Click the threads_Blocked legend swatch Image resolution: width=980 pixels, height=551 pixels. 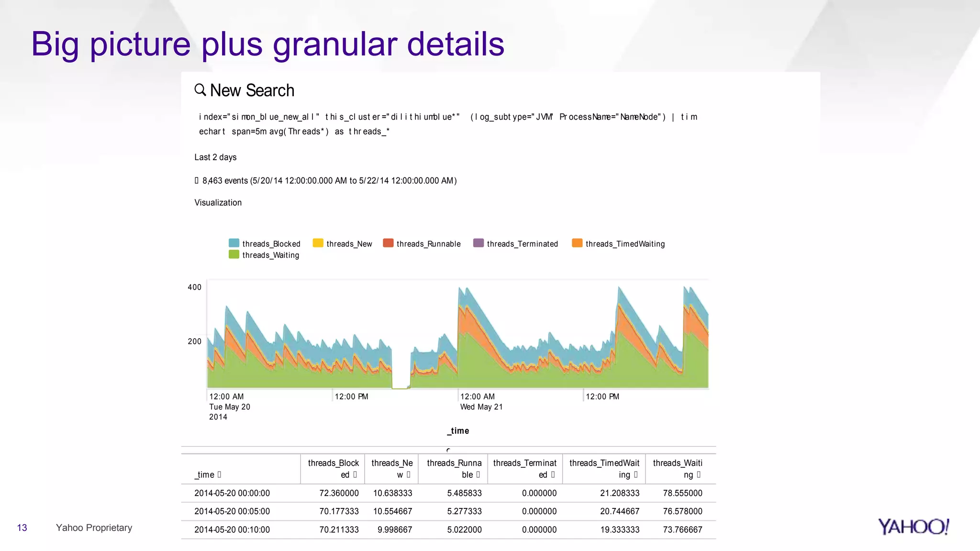coord(234,243)
